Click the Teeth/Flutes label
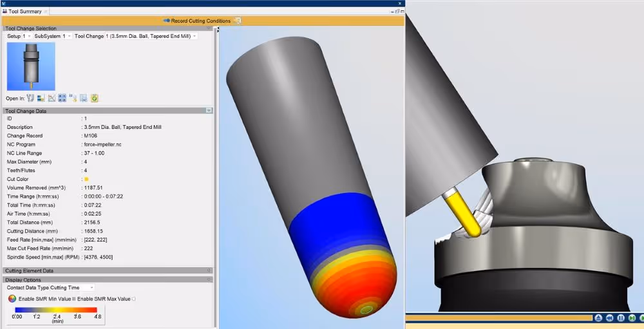 coord(21,170)
